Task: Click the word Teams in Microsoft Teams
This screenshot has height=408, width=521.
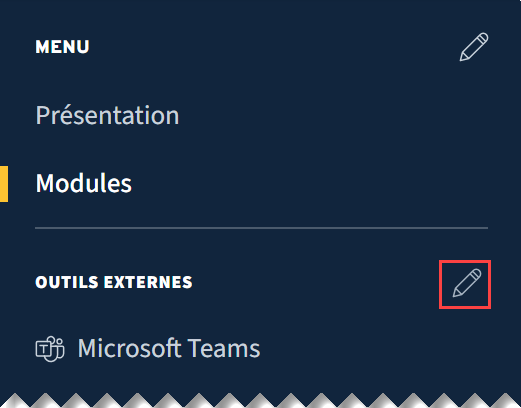Action: (x=224, y=348)
